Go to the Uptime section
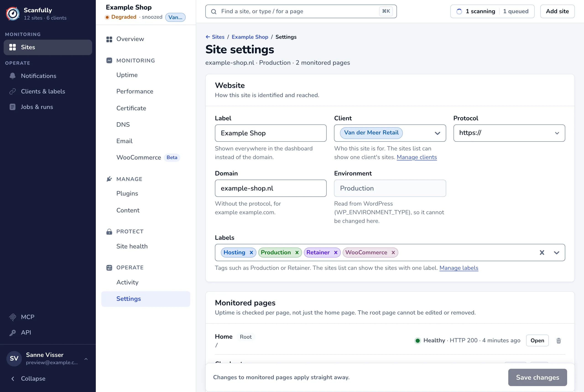 (x=146, y=75)
